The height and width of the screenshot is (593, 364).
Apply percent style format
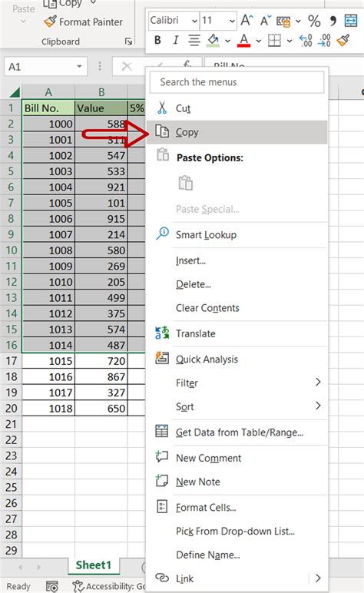(314, 21)
